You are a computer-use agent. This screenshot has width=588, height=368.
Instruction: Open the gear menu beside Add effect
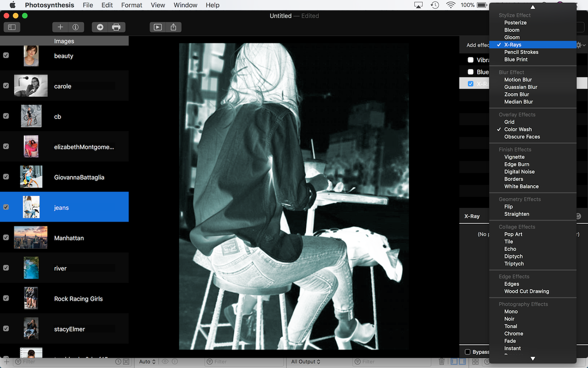click(x=581, y=45)
